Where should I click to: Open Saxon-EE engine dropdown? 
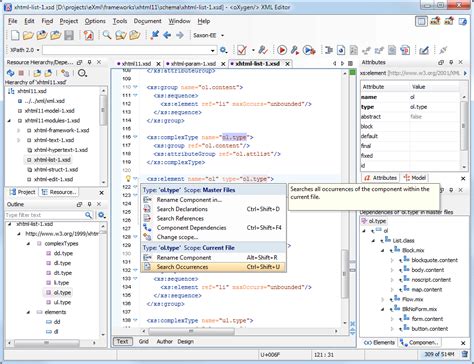coord(223,35)
